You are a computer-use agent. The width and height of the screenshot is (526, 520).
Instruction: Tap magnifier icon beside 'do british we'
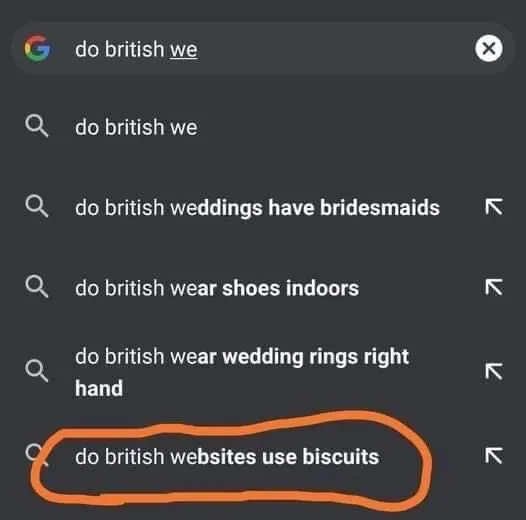click(x=37, y=126)
